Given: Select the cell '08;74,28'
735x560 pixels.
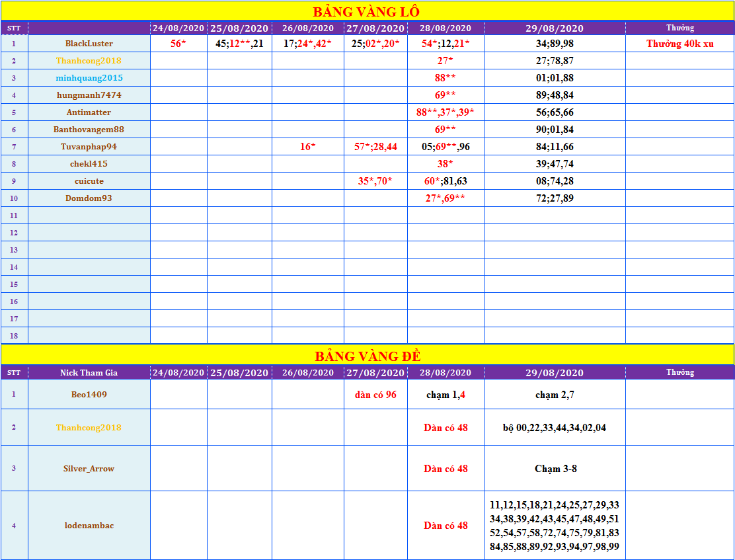Looking at the screenshot, I should [555, 181].
